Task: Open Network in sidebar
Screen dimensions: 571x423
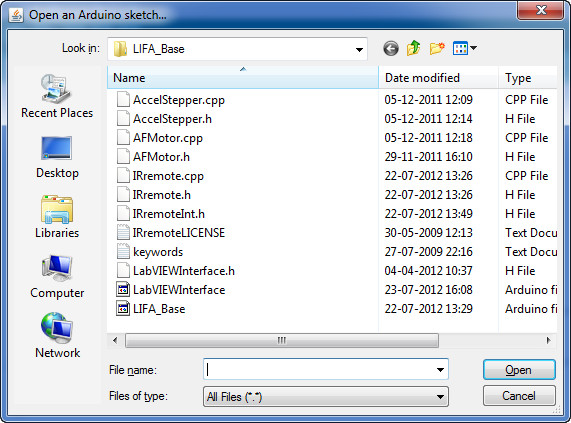Action: (57, 336)
